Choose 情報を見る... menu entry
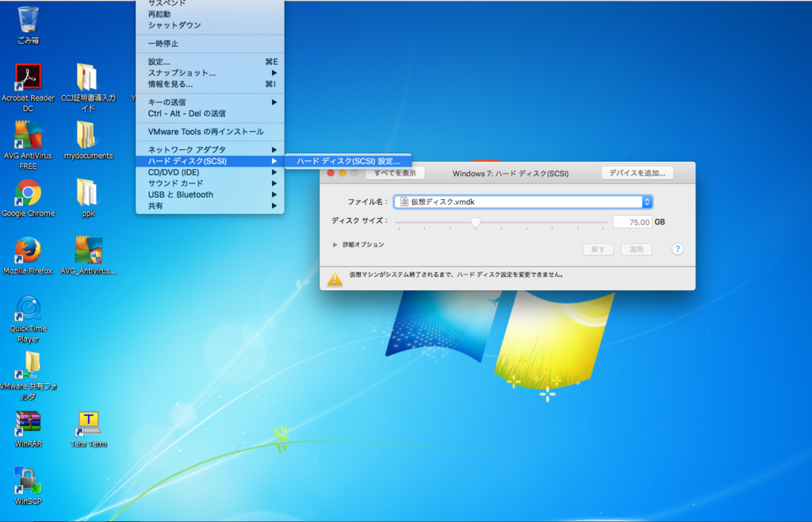This screenshot has height=522, width=812. coord(209,84)
